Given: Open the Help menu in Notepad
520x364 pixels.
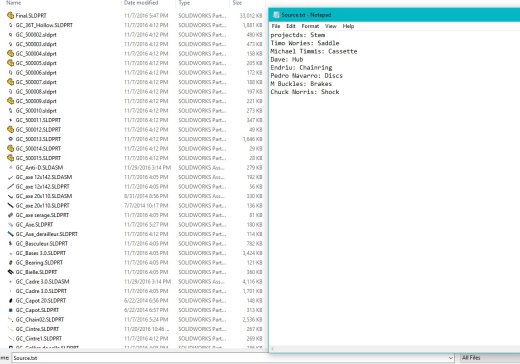Looking at the screenshot, I should [x=348, y=26].
